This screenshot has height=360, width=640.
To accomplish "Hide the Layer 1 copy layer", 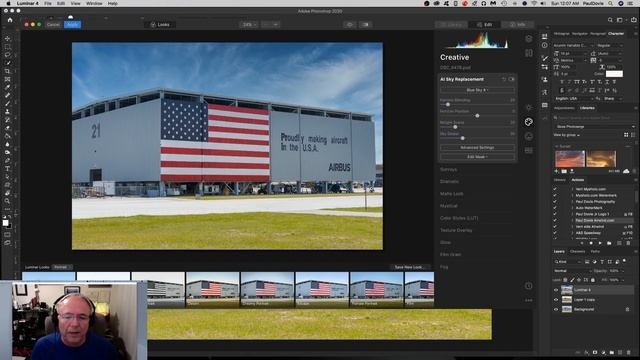I will coord(556,300).
